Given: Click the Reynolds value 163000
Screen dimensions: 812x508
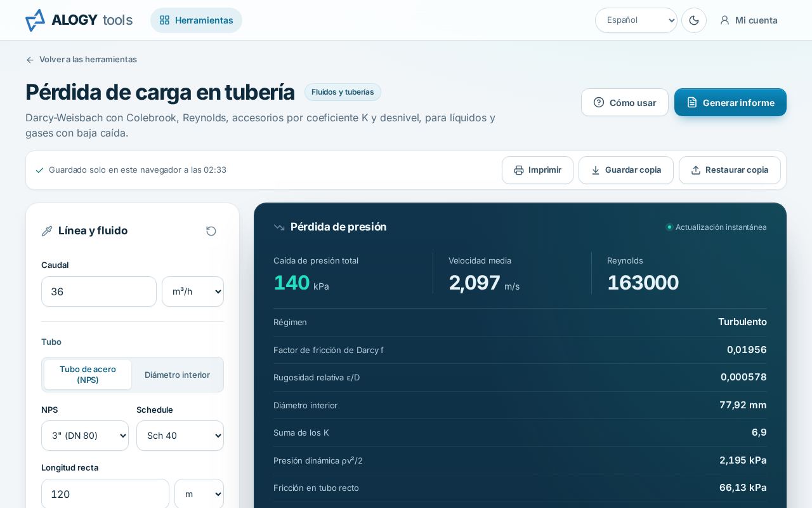Looking at the screenshot, I should (x=643, y=283).
